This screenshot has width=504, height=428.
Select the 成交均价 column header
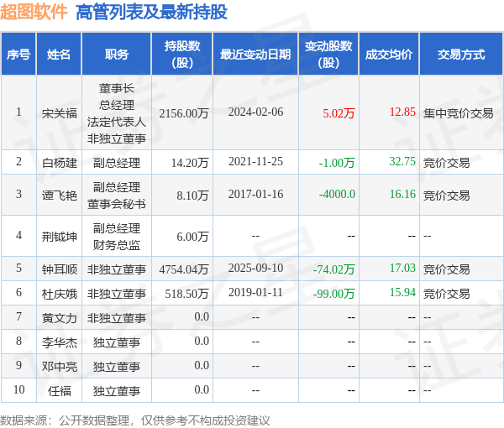pyautogui.click(x=389, y=54)
